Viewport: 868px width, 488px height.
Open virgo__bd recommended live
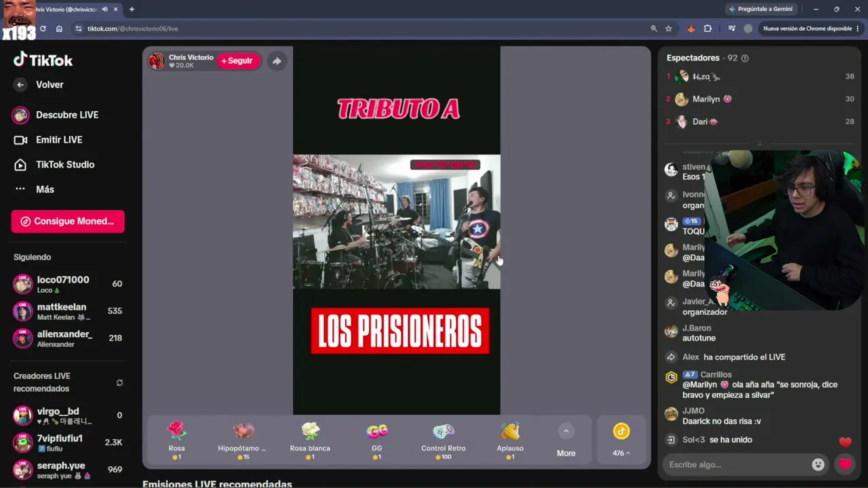[68, 415]
